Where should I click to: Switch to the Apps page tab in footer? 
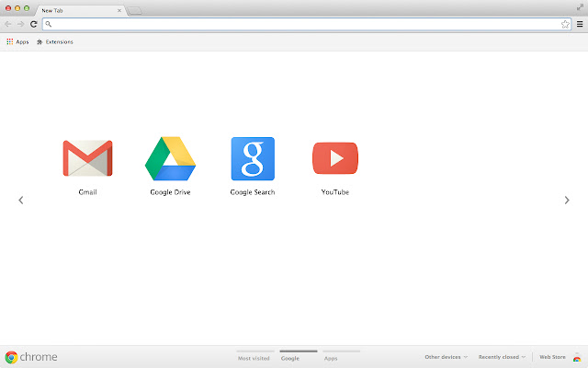(341, 356)
